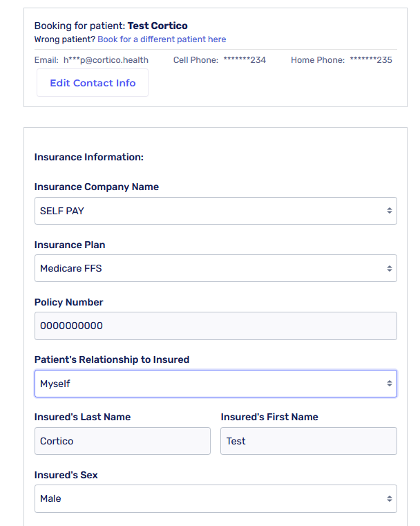Image resolution: width=420 pixels, height=526 pixels.
Task: Click the Insured's Last Name label
Action: [82, 417]
